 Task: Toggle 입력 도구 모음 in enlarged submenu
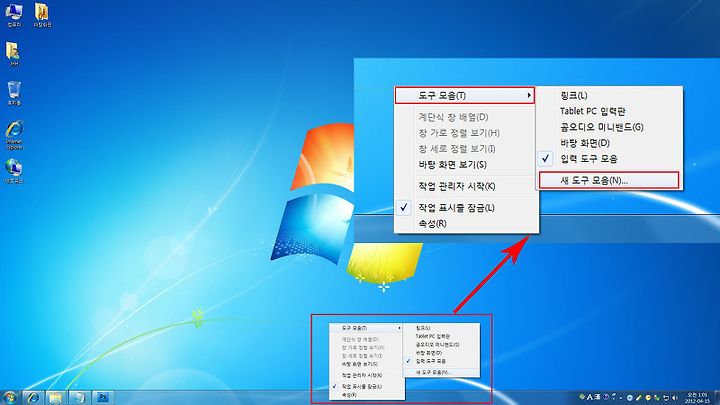pos(609,159)
